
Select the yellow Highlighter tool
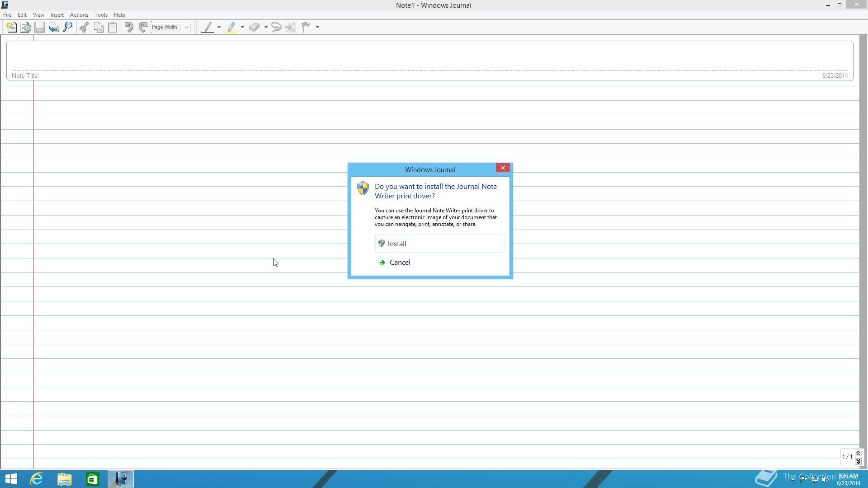231,27
